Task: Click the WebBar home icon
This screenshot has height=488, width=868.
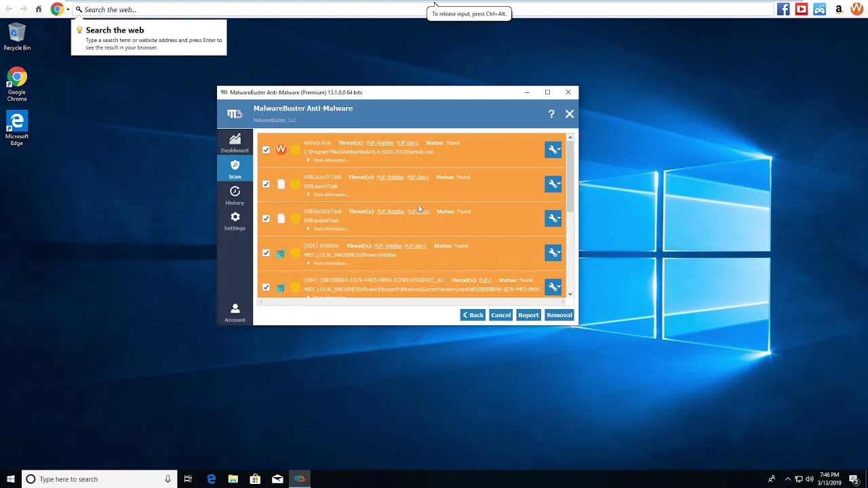Action: 39,9
